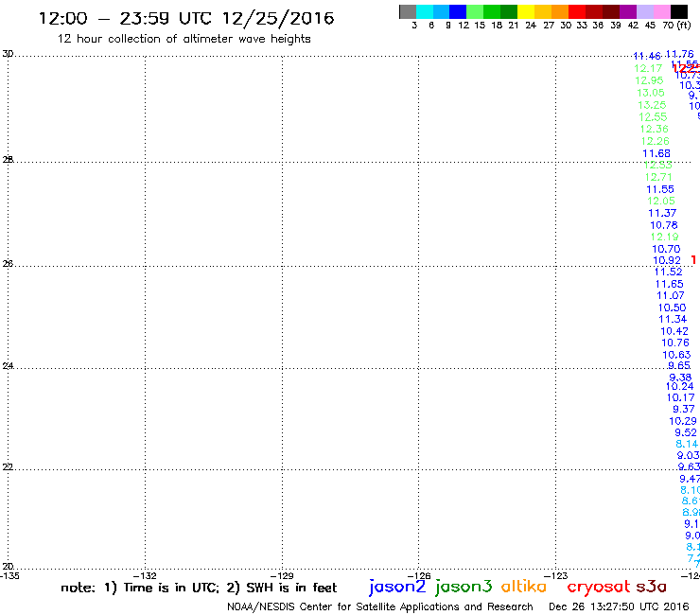Click the wave height value 10.76
Image resolution: width=700 pixels, height=615 pixels.
[675, 343]
